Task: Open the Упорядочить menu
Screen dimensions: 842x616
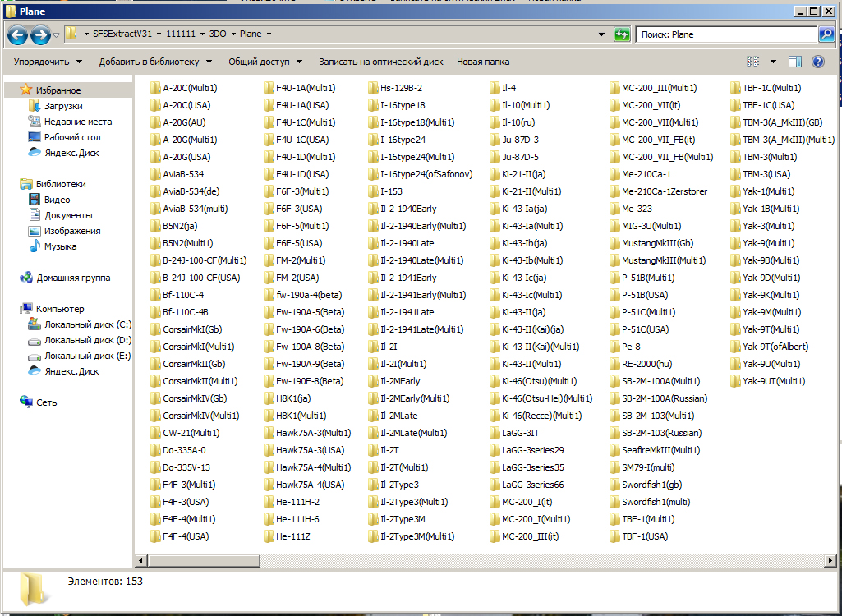Action: 48,62
